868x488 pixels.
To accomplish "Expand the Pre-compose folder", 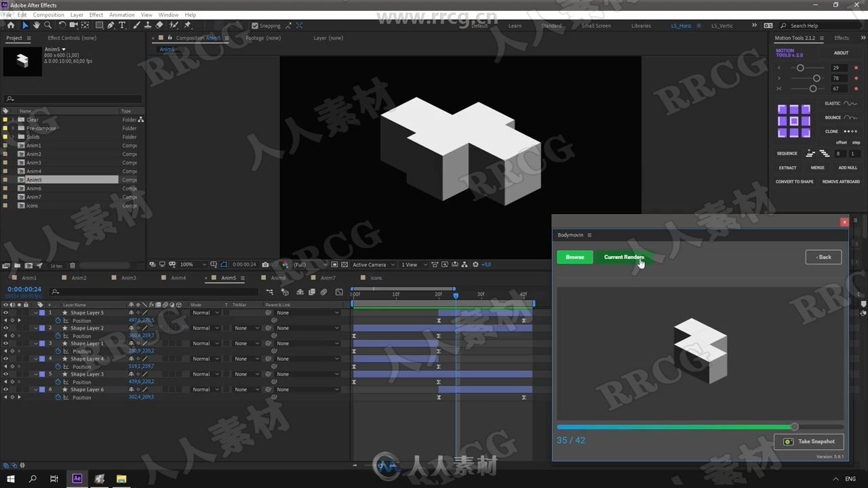I will coord(12,128).
